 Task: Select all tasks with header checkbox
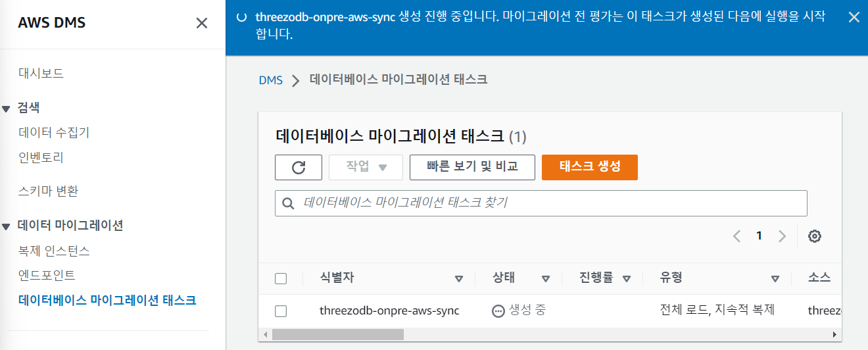[281, 278]
